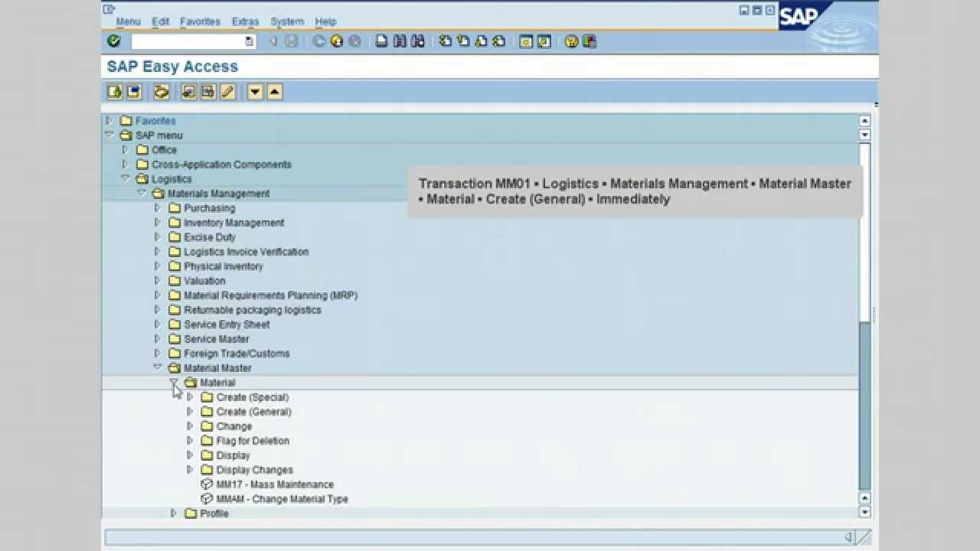Click the User Menu icon
980x551 pixels.
click(115, 92)
